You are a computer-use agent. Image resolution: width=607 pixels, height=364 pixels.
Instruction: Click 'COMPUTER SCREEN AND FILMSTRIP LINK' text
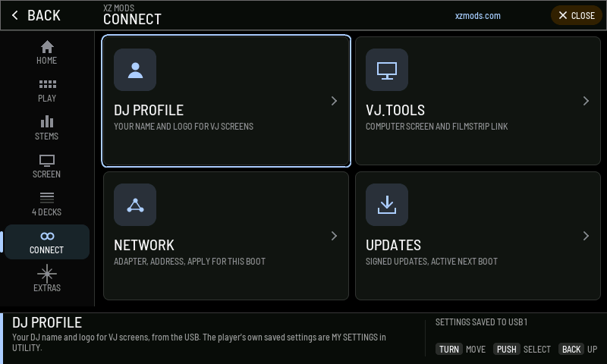tap(437, 127)
